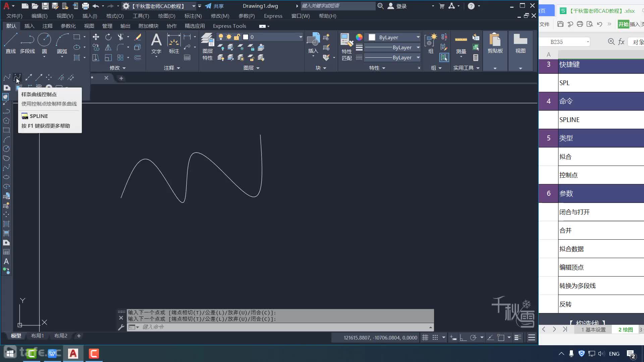Screen dimensions: 644x362
Task: Click the Group (组) icon
Action: 431,44
